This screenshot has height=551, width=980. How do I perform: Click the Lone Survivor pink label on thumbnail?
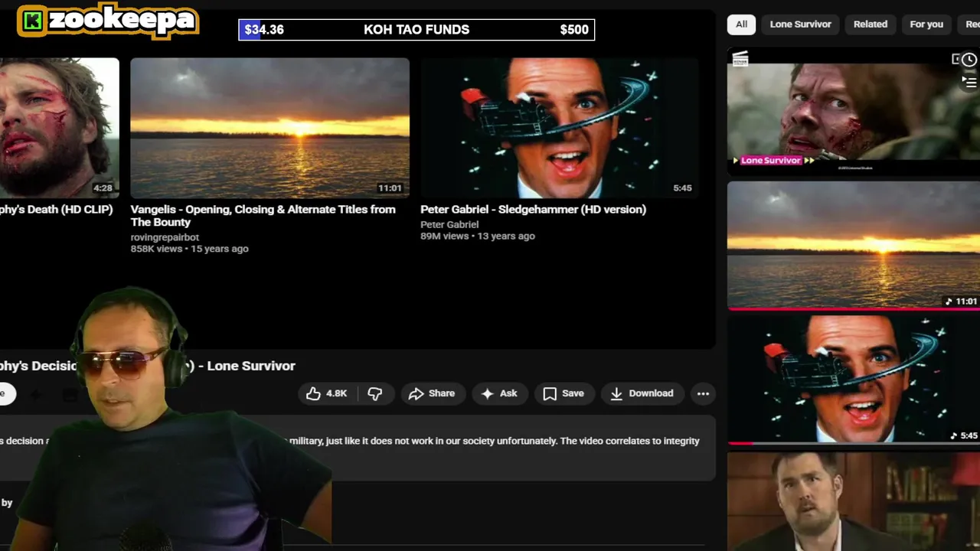[770, 161]
